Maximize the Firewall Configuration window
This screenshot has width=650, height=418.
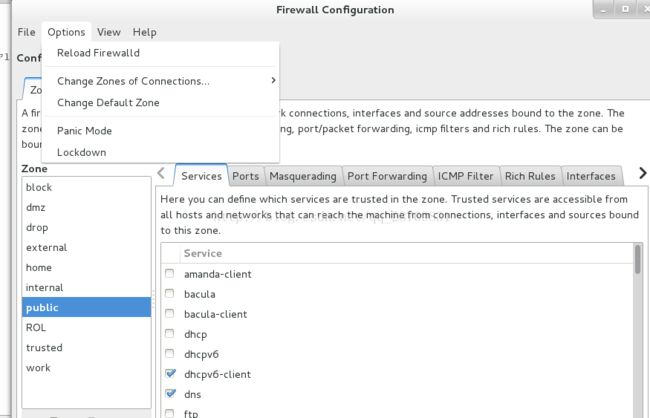pos(625,9)
